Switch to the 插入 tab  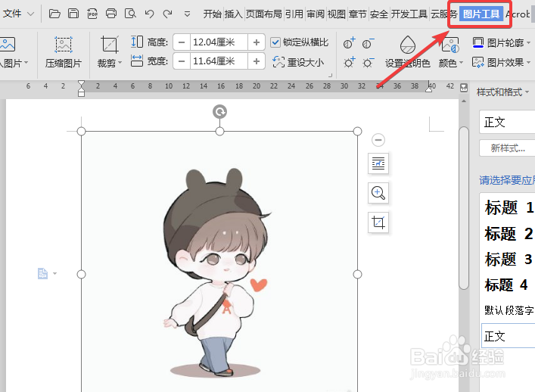click(233, 14)
